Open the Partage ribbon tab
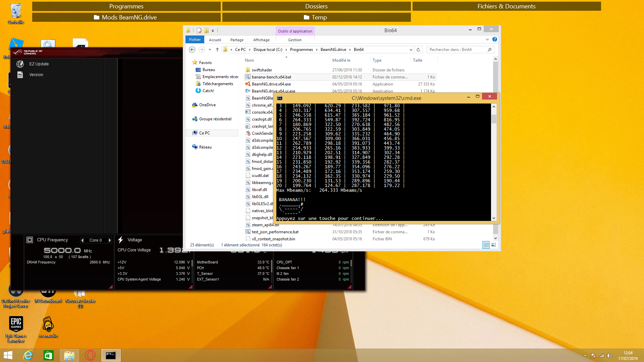Viewport: 644px width, 362px height. click(237, 40)
